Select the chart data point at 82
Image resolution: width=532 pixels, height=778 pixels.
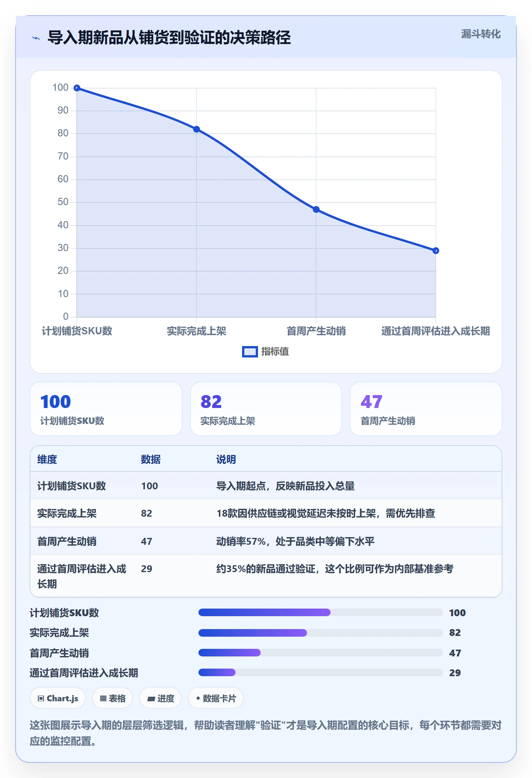pos(196,129)
